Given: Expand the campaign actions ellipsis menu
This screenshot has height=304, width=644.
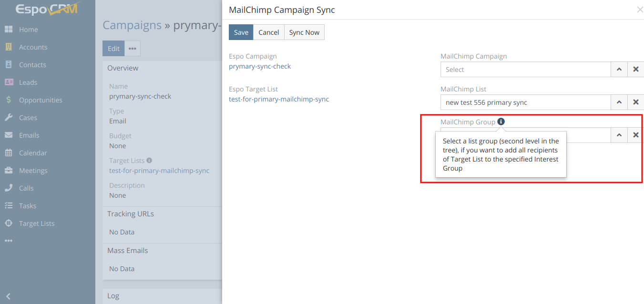Looking at the screenshot, I should click(x=133, y=49).
